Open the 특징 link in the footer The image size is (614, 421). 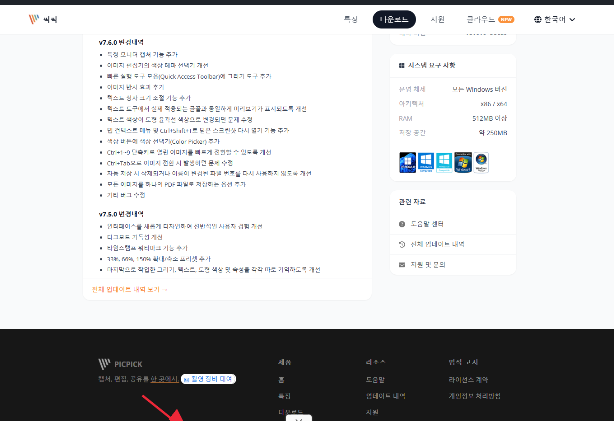(284, 396)
